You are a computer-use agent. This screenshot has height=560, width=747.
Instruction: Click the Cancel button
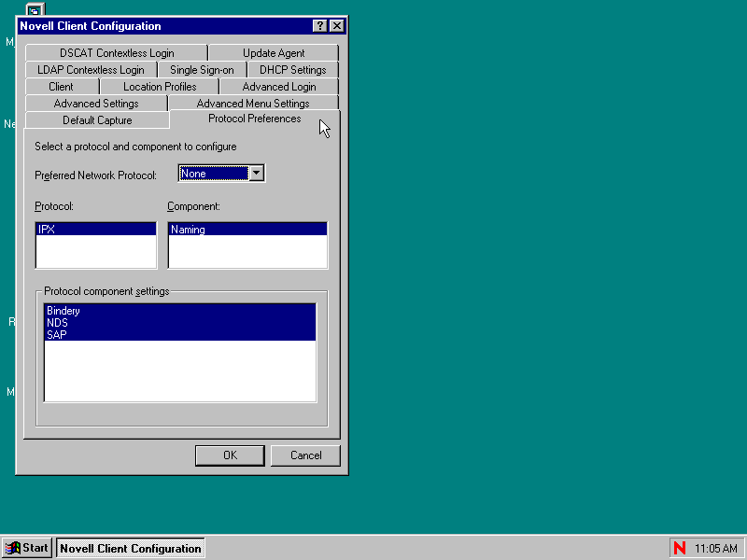(306, 455)
